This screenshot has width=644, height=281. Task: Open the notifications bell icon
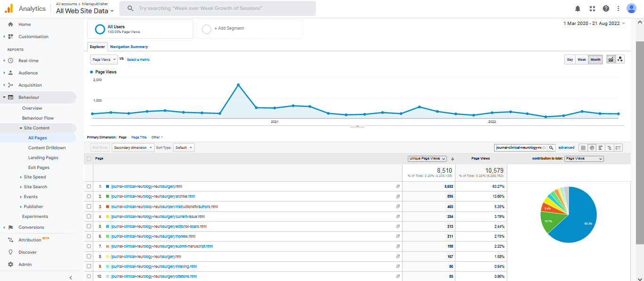point(578,8)
